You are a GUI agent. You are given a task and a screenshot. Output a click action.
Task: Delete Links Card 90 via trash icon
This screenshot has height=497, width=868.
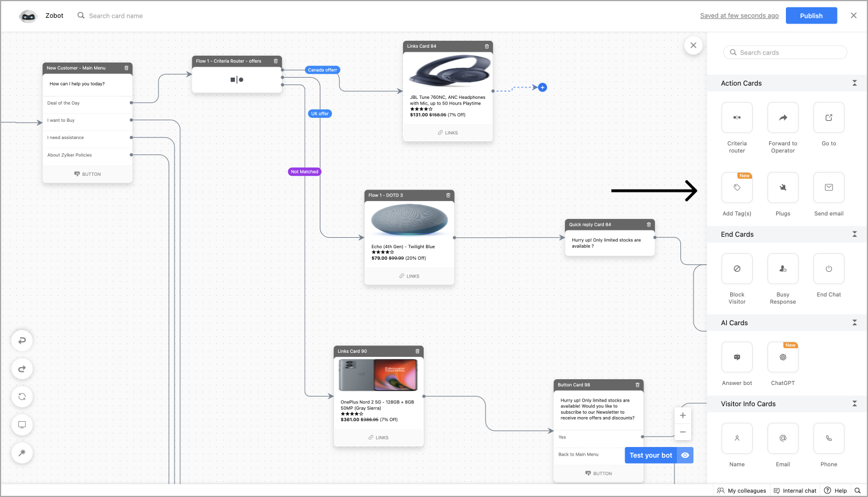pyautogui.click(x=417, y=351)
